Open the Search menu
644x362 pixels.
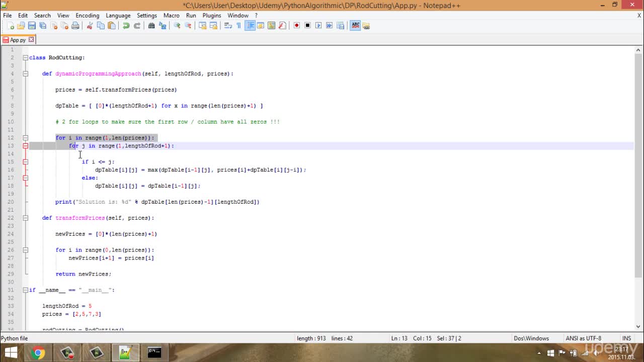point(42,16)
